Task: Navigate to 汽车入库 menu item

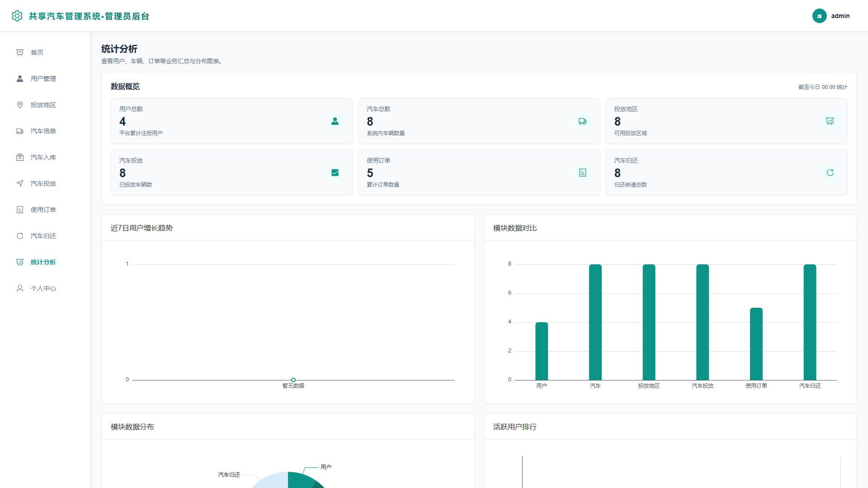Action: 45,157
